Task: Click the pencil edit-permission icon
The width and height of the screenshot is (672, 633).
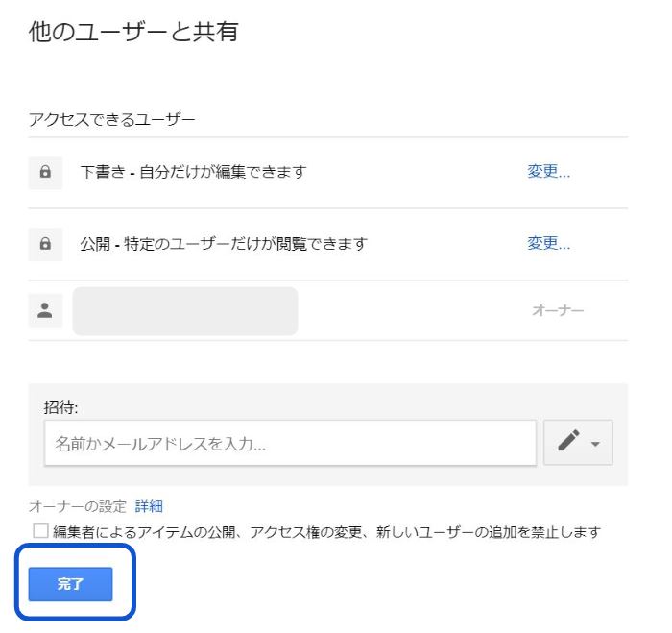Action: coord(569,442)
